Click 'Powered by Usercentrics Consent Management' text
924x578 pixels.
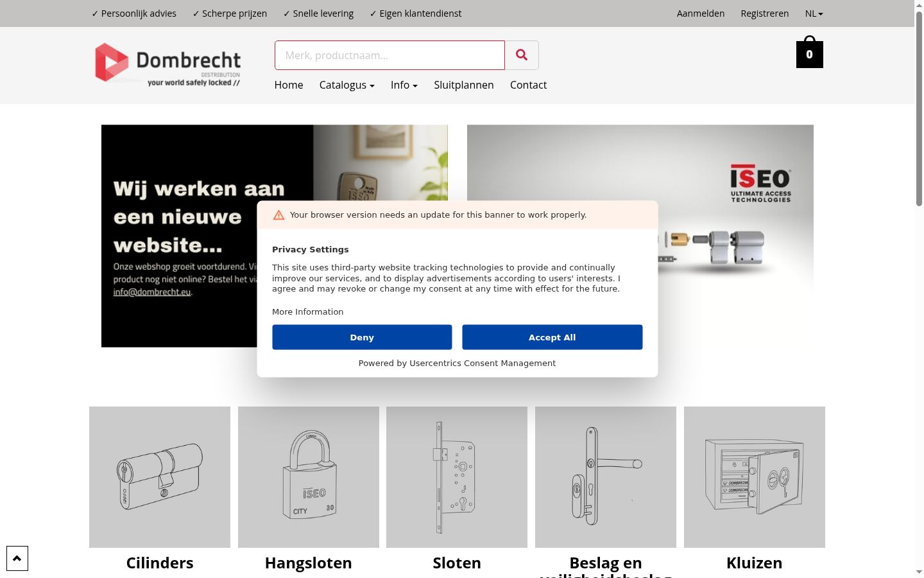[457, 363]
